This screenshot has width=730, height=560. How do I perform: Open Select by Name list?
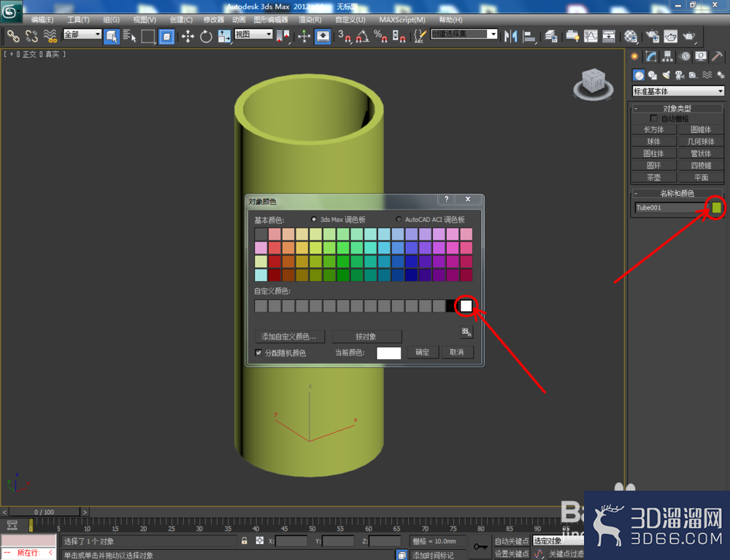129,36
